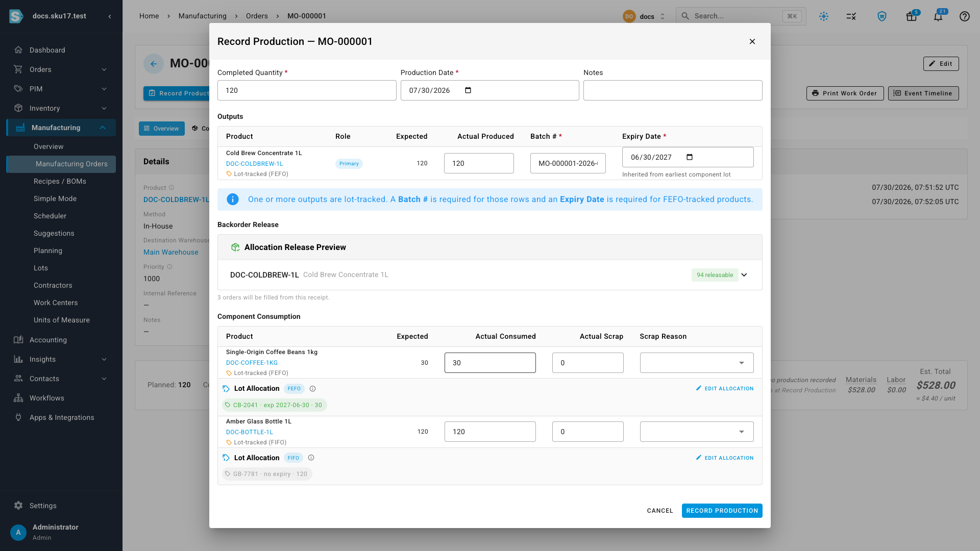Open Lots sidebar item
Image resolution: width=980 pixels, height=551 pixels.
[x=61, y=268]
